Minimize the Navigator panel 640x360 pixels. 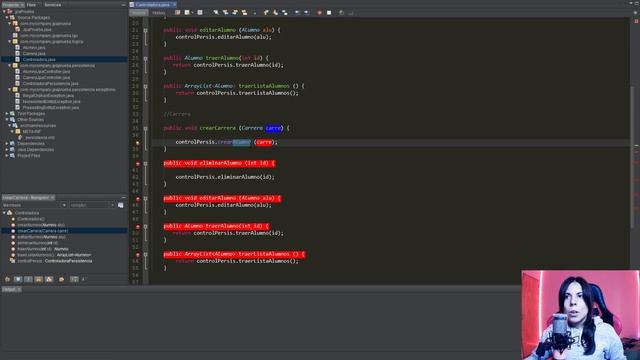point(124,198)
